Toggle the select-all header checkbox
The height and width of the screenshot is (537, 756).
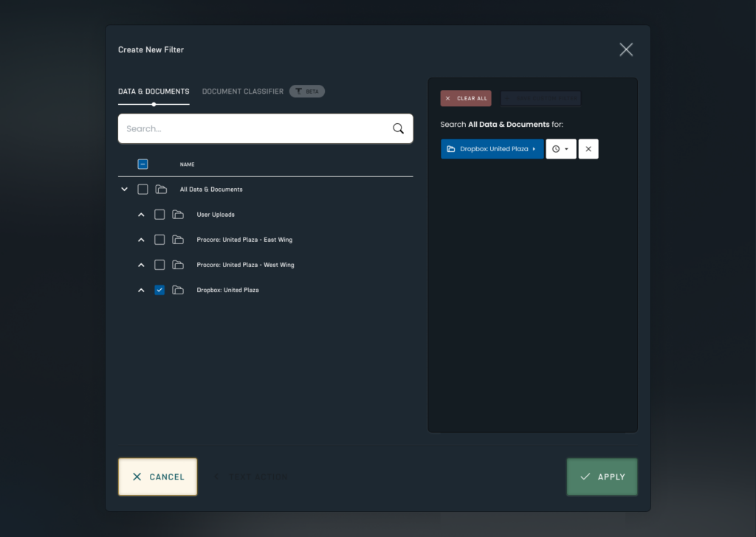142,164
